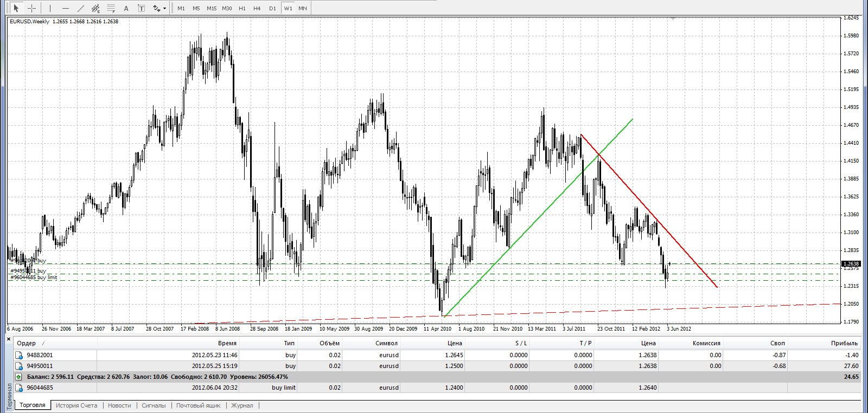Select the cursor arrow tool
Screen dimensions: 868x413
click(x=16, y=8)
